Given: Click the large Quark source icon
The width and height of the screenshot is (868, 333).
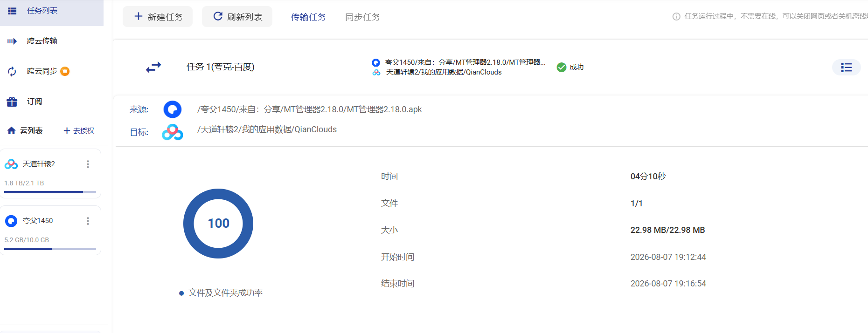Looking at the screenshot, I should [173, 109].
